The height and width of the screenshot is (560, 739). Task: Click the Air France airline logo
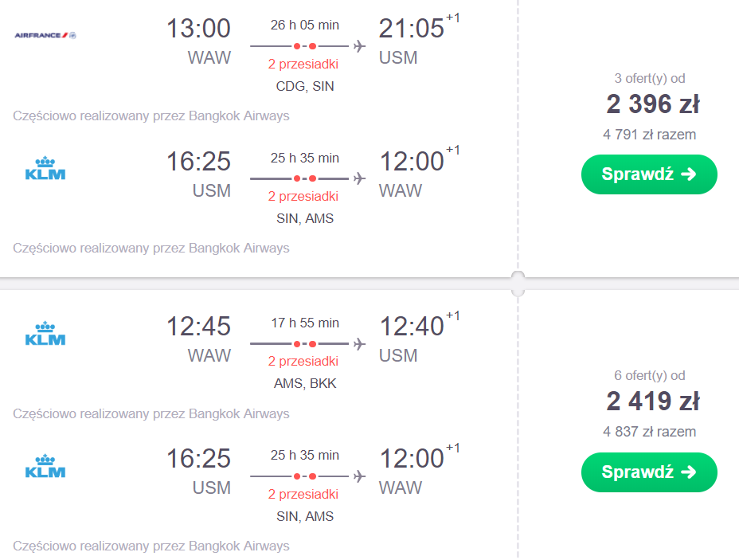tap(45, 35)
